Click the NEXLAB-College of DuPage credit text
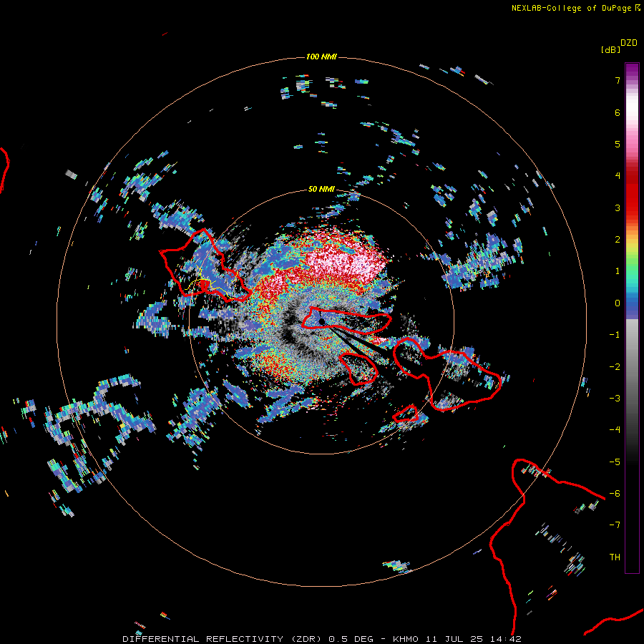Image resolution: width=644 pixels, height=644 pixels. [571, 8]
